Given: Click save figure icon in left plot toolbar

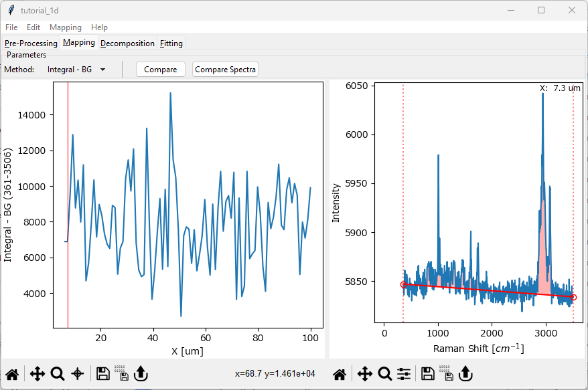Looking at the screenshot, I should coord(103,374).
